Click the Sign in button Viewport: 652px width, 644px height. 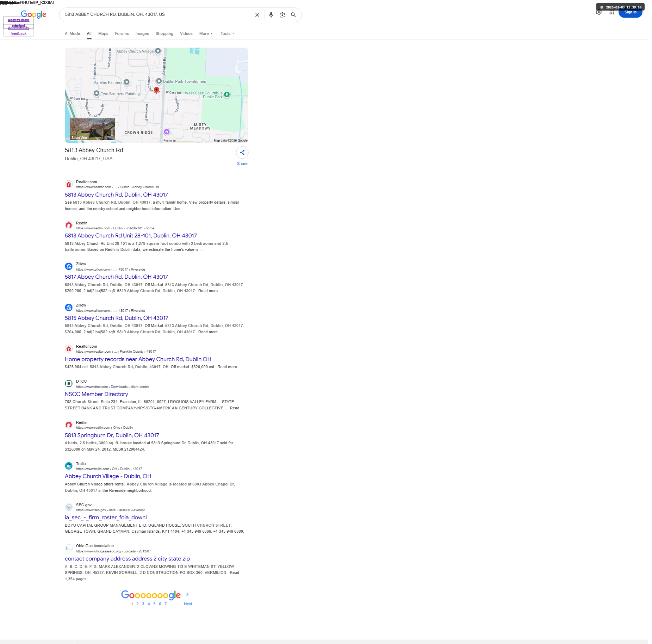pos(630,12)
